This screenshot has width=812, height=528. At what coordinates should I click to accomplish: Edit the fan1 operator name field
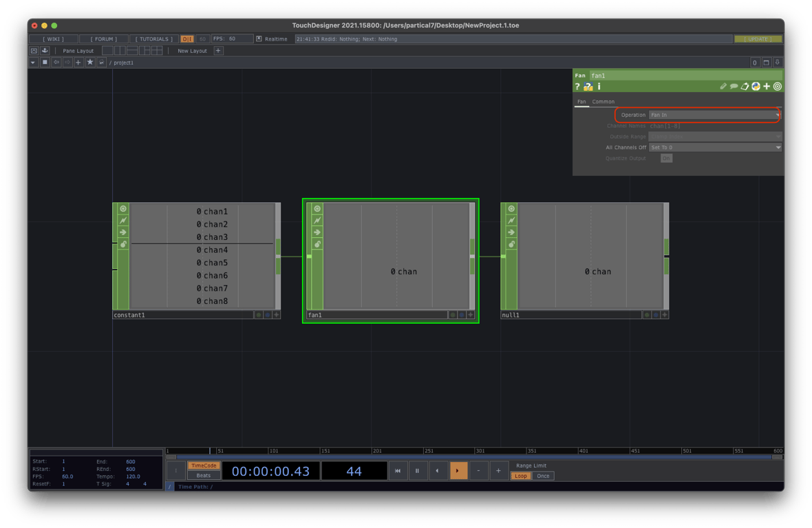[685, 76]
